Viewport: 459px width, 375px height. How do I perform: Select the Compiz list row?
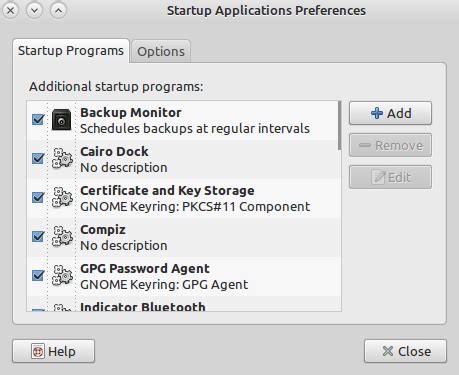(x=184, y=237)
